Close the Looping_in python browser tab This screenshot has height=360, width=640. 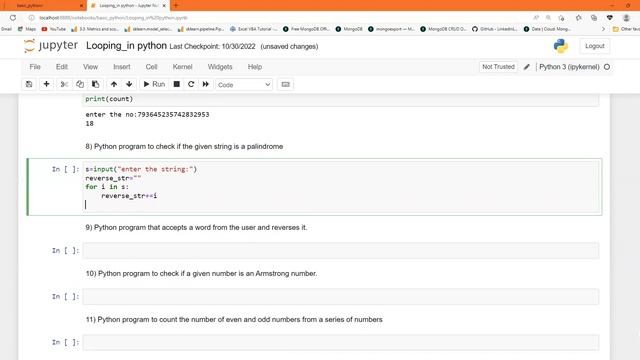pyautogui.click(x=164, y=6)
